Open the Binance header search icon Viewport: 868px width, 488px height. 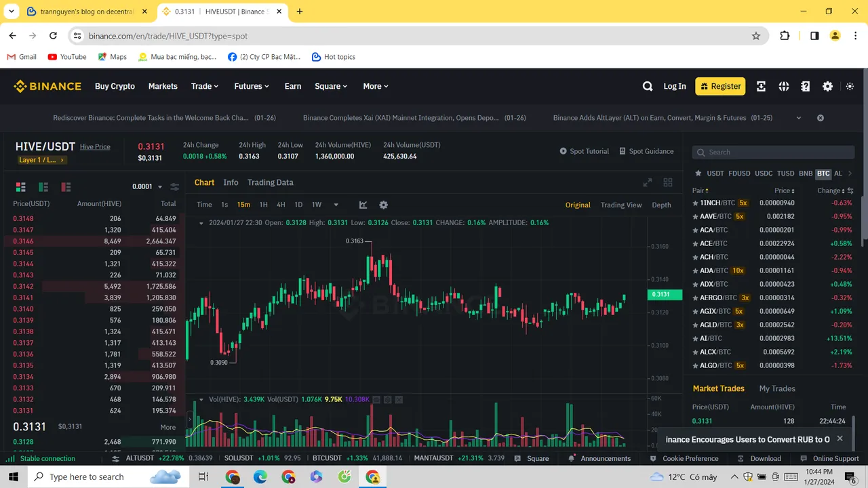point(648,86)
